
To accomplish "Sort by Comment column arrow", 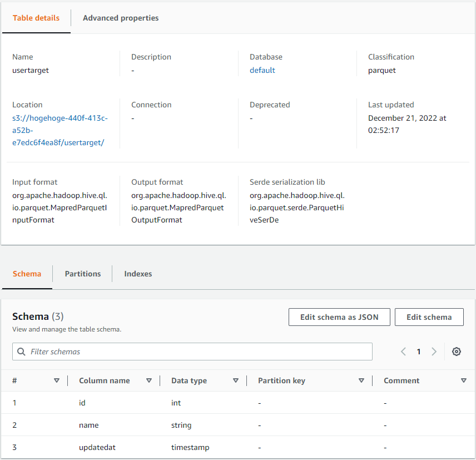I will 464,380.
